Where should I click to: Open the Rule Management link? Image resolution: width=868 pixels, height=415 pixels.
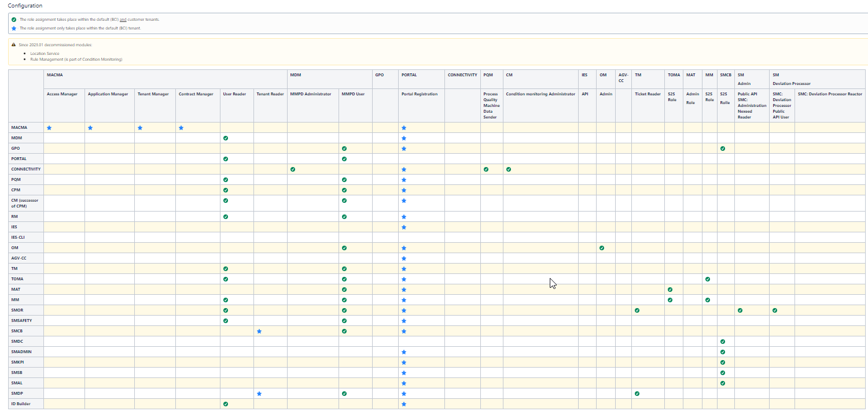(47, 59)
